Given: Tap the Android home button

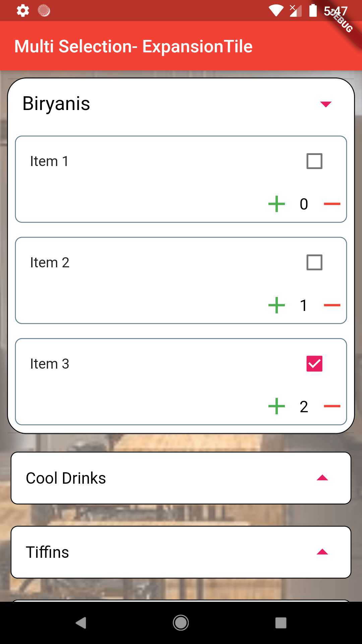Looking at the screenshot, I should pos(181,623).
